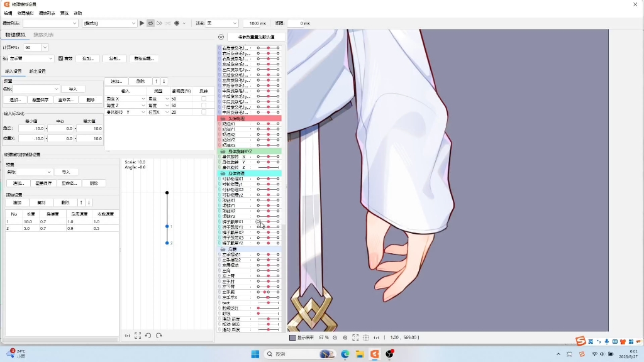Click the fit-to-view icon below the pendulum graph
Viewport: 644px width, 362px height.
point(138,336)
